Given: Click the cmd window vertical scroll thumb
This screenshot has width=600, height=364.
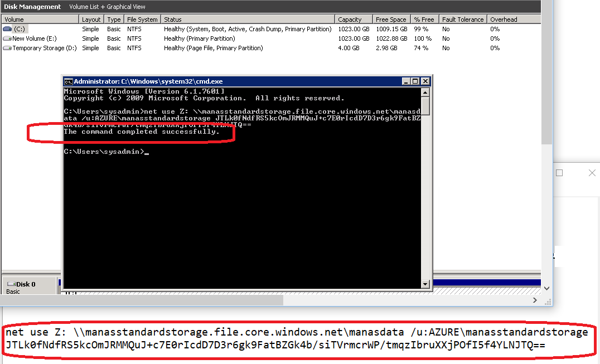Looking at the screenshot, I should (x=425, y=106).
